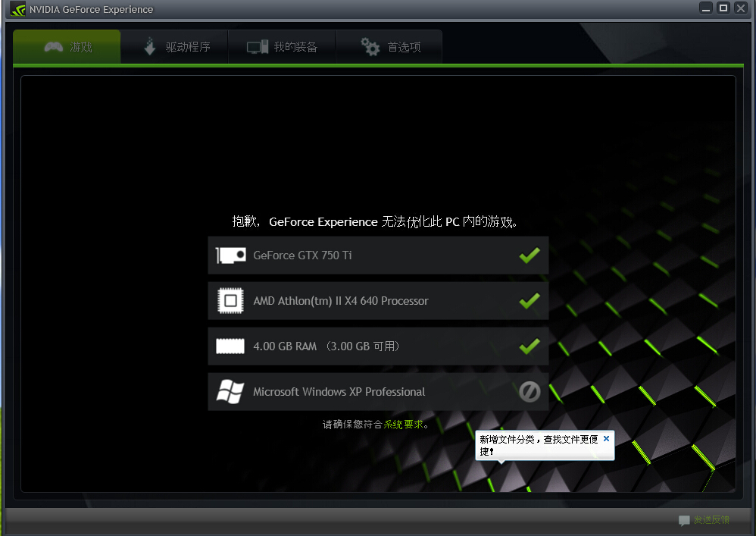Maximize the GeForce Experience window
This screenshot has width=756, height=536.
coord(723,8)
